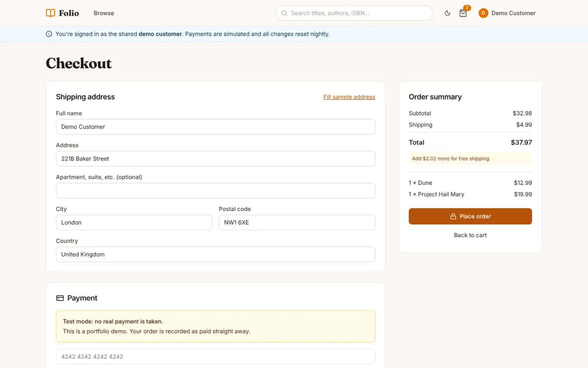
Task: Click the Demo Customer avatar
Action: point(483,13)
